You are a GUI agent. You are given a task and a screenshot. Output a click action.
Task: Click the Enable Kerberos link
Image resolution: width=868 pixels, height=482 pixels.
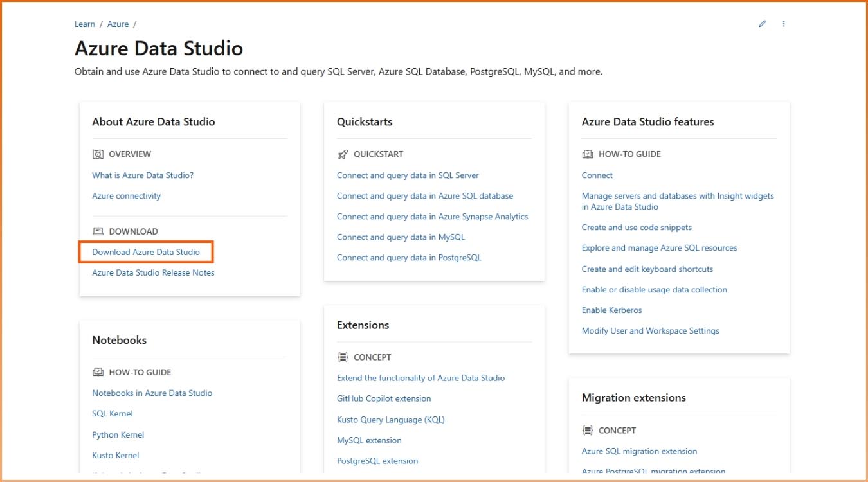pyautogui.click(x=612, y=310)
